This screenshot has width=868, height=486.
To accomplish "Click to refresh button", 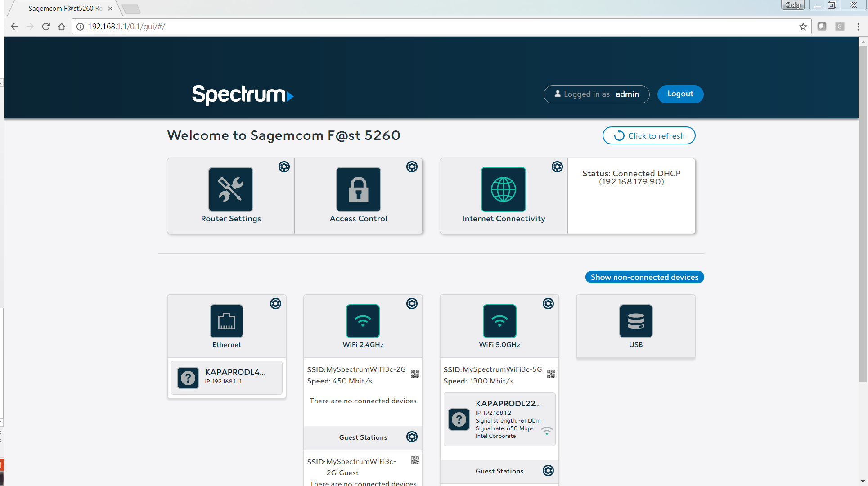I will (649, 135).
